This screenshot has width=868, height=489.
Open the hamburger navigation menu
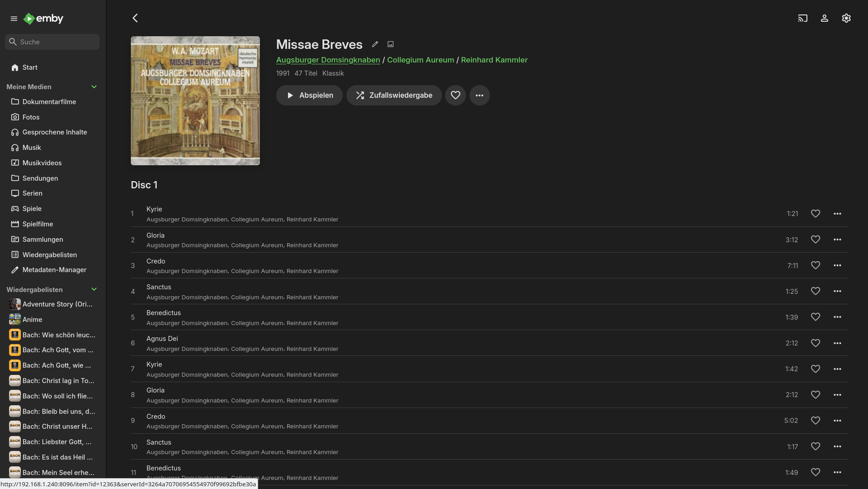[14, 19]
